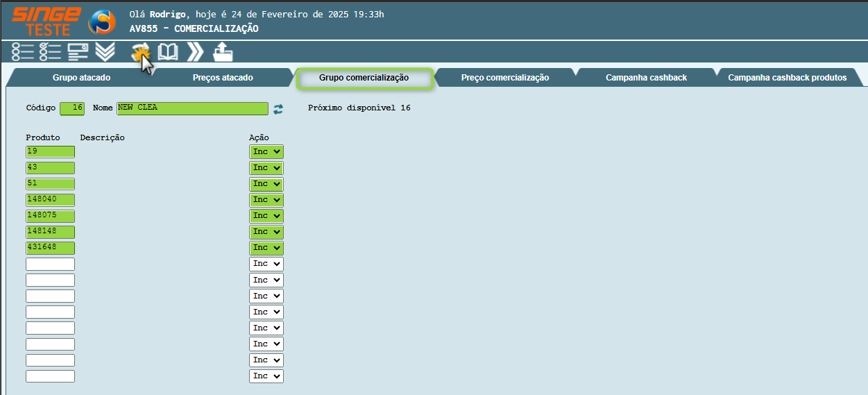Click the double right chevron toolbar icon
Image resolution: width=868 pixels, height=395 pixels.
195,52
